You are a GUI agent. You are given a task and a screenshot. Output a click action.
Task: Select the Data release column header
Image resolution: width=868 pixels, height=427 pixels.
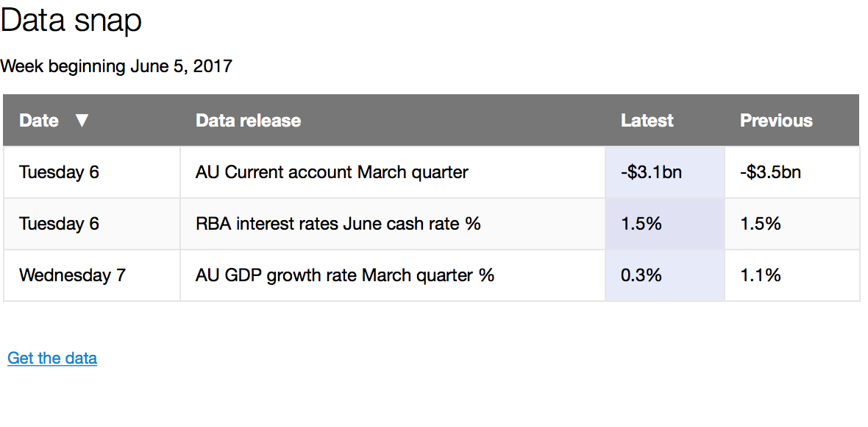(248, 120)
